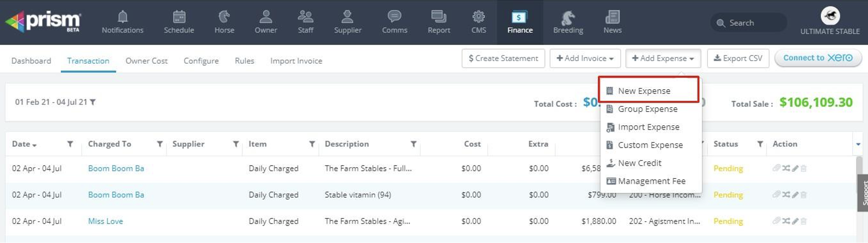
Task: Open the Notifications bell icon
Action: point(122,17)
